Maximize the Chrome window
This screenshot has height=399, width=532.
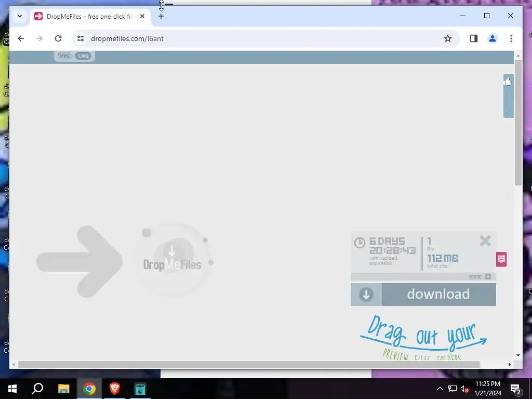pyautogui.click(x=486, y=16)
